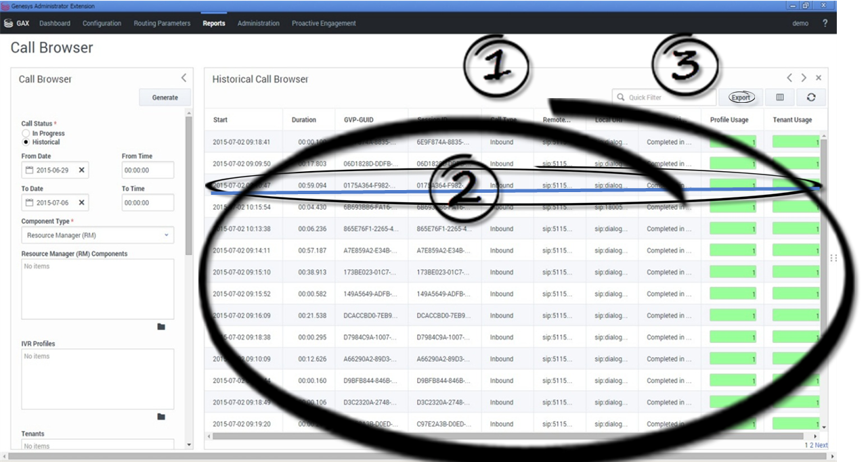Click the Generate button
Viewport: 868px width, 462px height.
coord(165,97)
